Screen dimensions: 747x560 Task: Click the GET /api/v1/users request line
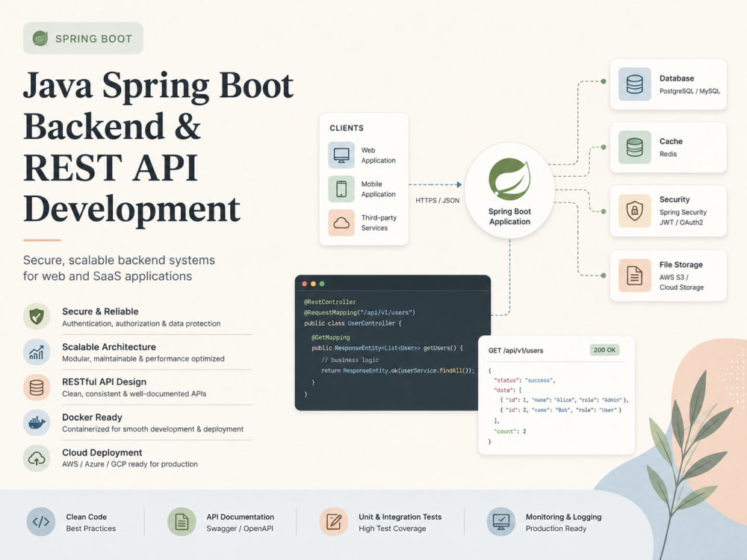(515, 350)
